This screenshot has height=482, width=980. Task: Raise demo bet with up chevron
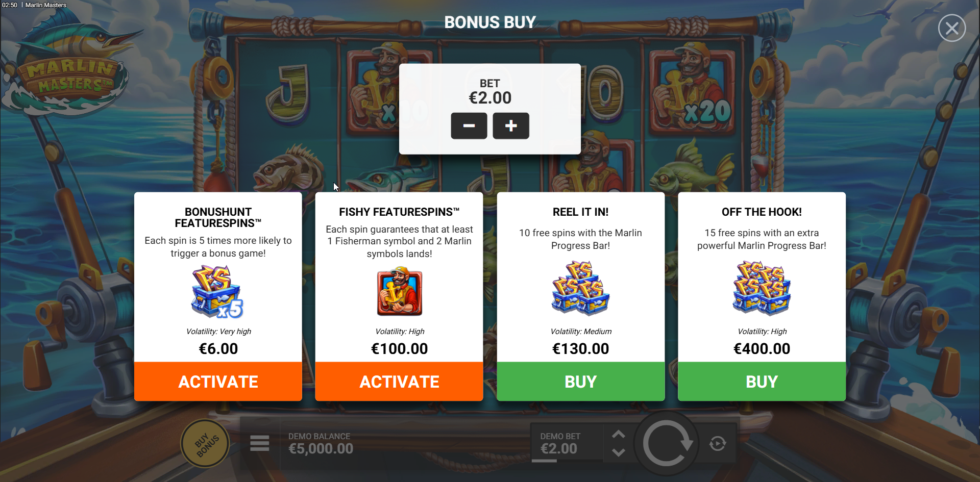pyautogui.click(x=619, y=434)
